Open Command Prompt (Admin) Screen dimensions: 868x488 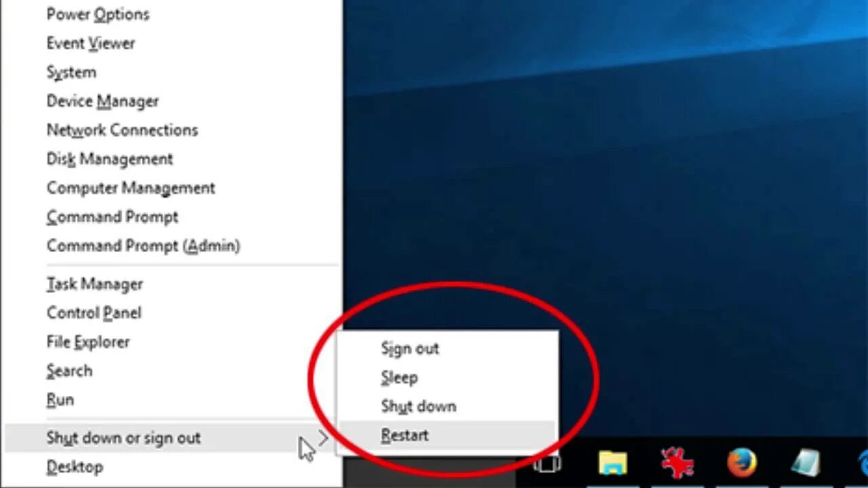[143, 245]
